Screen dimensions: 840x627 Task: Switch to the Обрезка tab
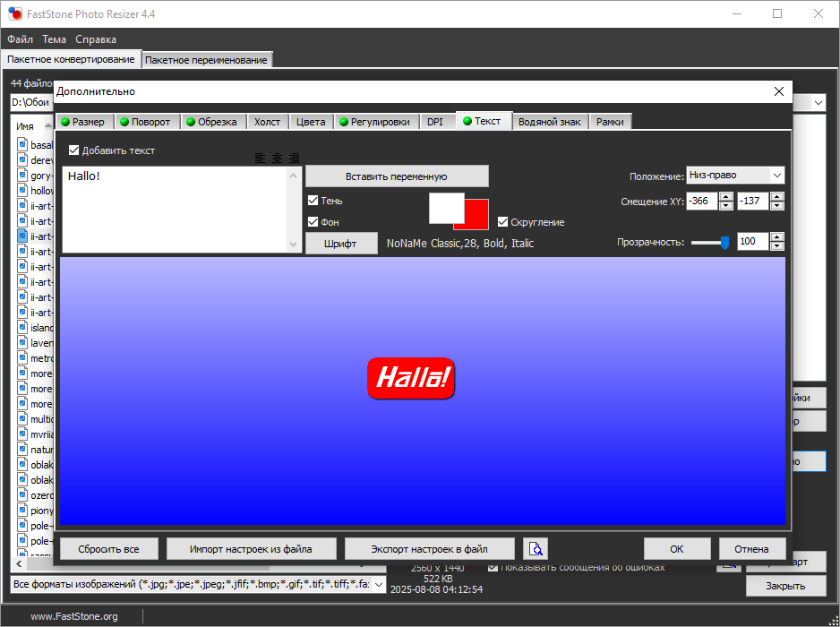(213, 122)
